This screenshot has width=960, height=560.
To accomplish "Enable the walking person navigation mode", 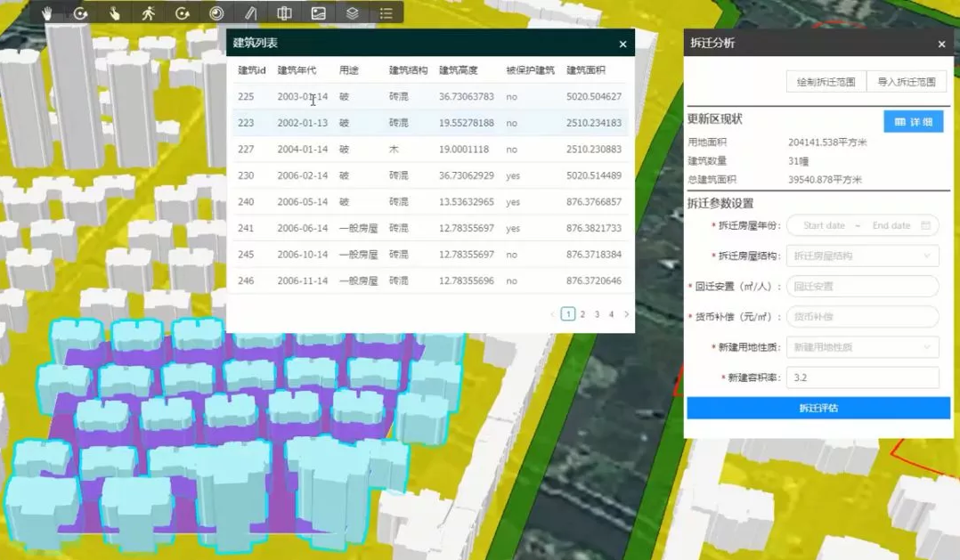I will click(148, 12).
